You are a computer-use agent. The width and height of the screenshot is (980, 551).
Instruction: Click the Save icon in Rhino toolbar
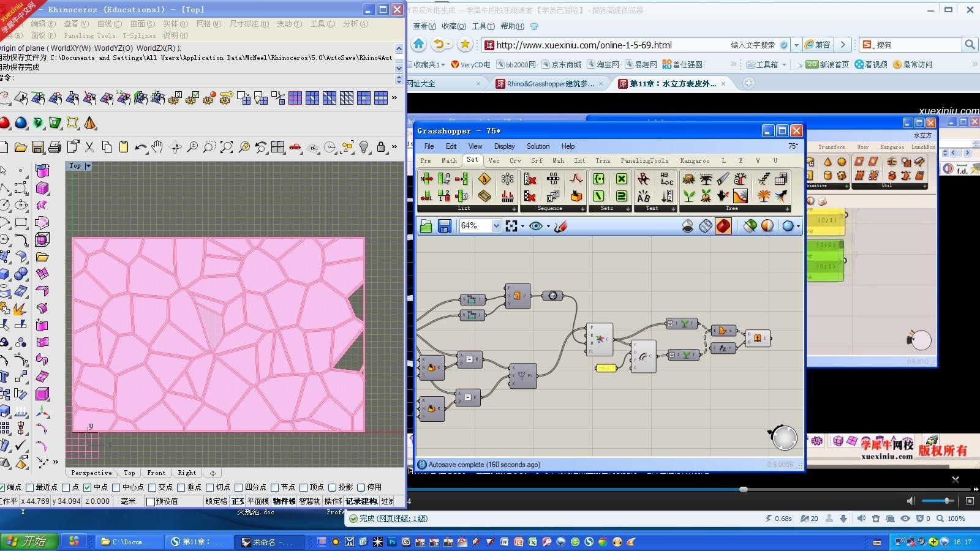click(38, 147)
